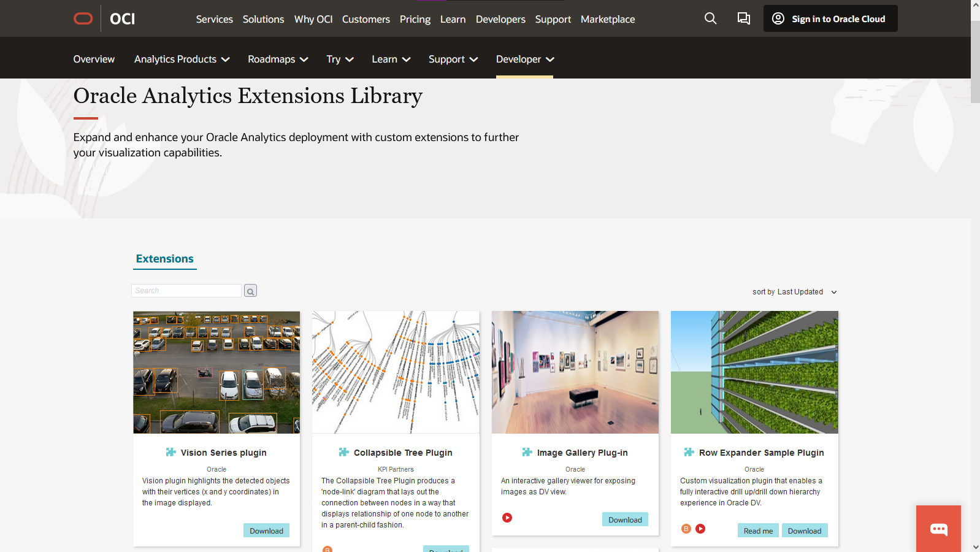This screenshot has width=980, height=552.
Task: Open the Collapsible Tree diagram thumbnail
Action: click(x=396, y=372)
